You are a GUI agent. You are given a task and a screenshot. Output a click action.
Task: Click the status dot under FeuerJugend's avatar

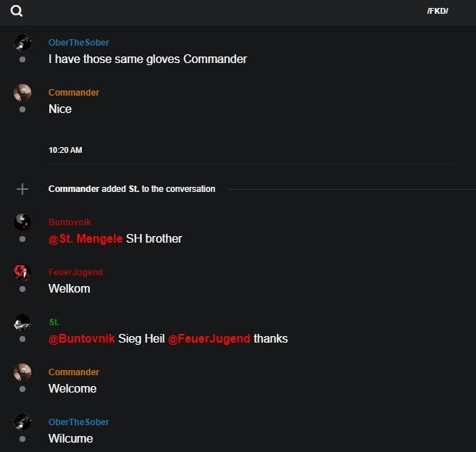pos(22,288)
